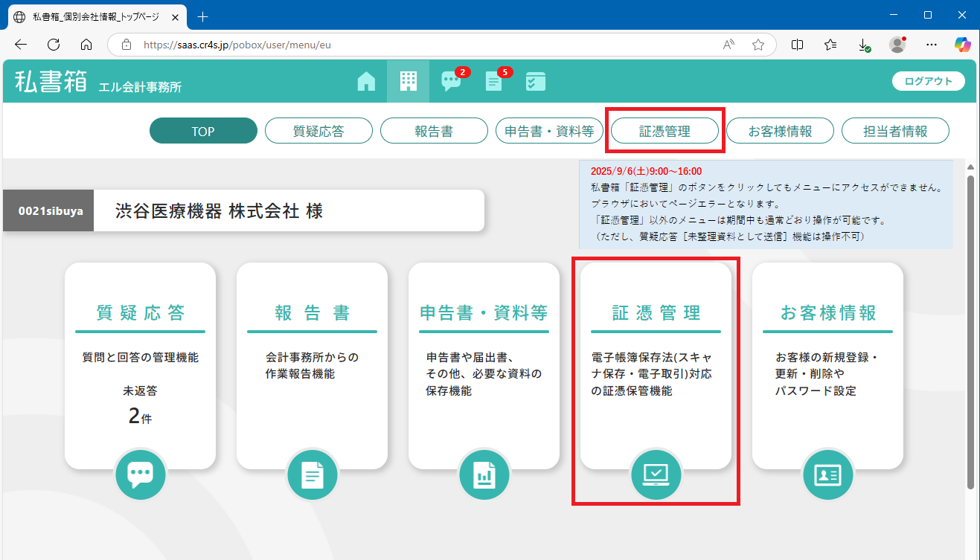Click the ID card icon under お客様情報 card
The height and width of the screenshot is (560, 980).
click(x=828, y=474)
